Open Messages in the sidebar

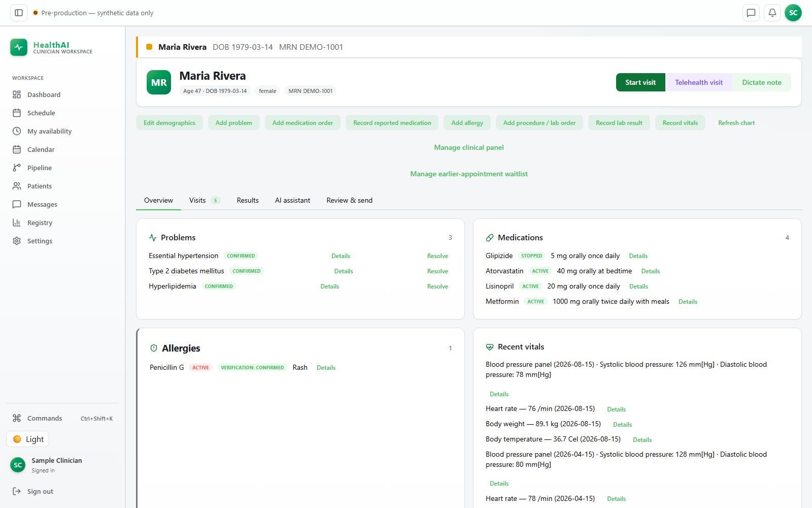(62, 204)
